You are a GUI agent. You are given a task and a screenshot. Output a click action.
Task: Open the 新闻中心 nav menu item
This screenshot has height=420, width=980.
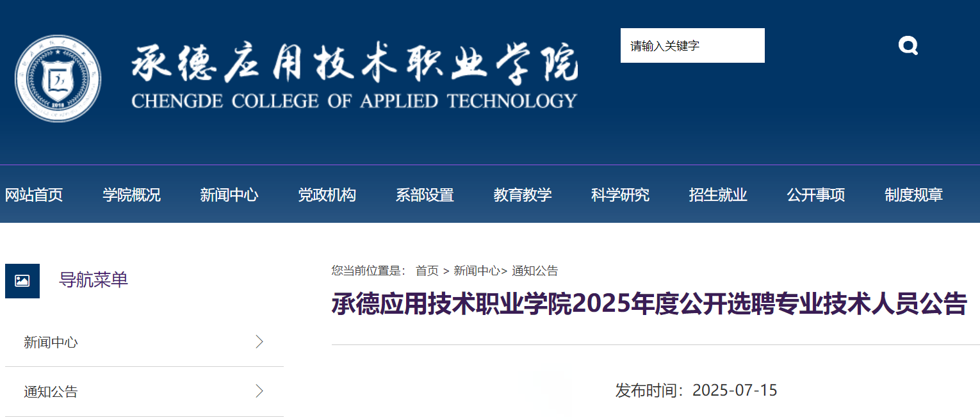tap(229, 195)
